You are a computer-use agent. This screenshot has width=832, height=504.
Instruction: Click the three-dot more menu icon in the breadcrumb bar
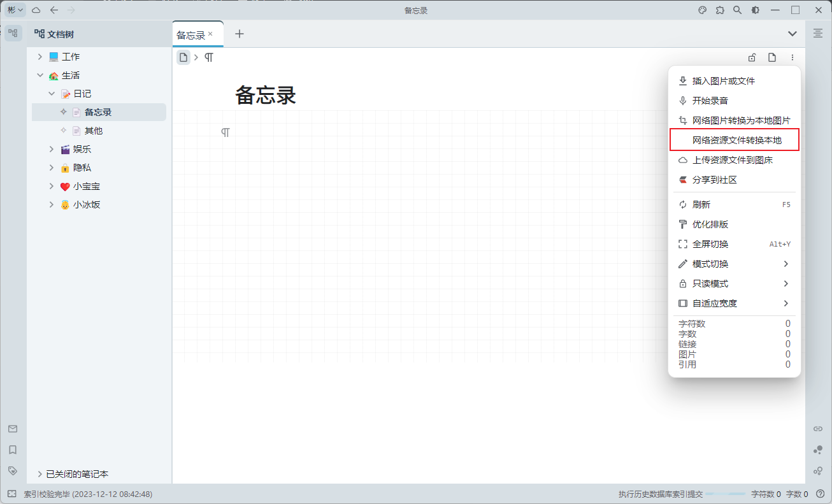[793, 57]
